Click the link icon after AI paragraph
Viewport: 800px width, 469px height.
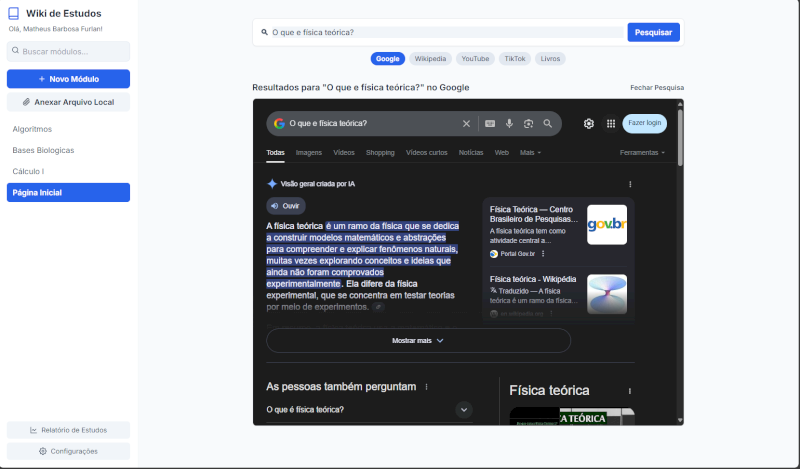378,307
